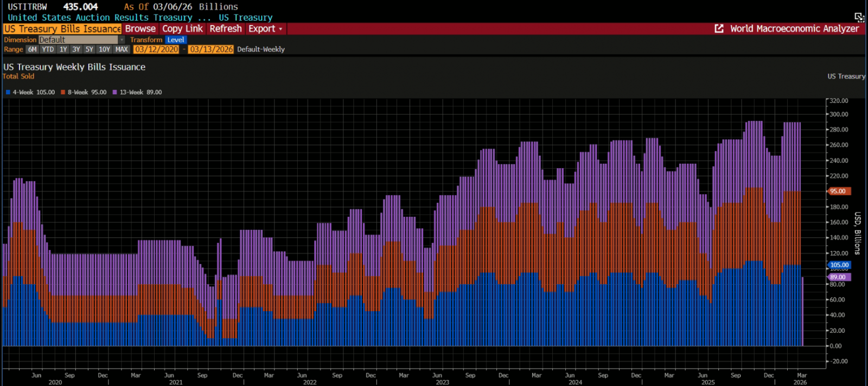
Task: Click the pop-out window icon at top right
Action: pos(859,17)
